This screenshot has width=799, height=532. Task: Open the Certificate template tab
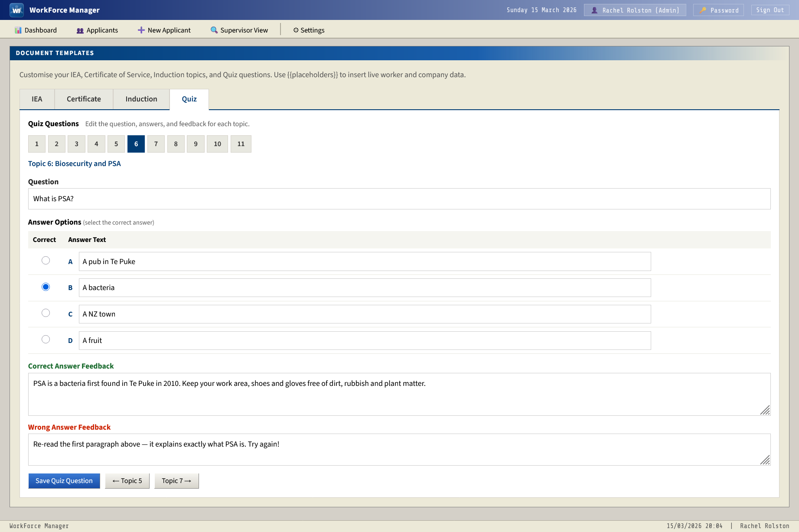click(83, 99)
